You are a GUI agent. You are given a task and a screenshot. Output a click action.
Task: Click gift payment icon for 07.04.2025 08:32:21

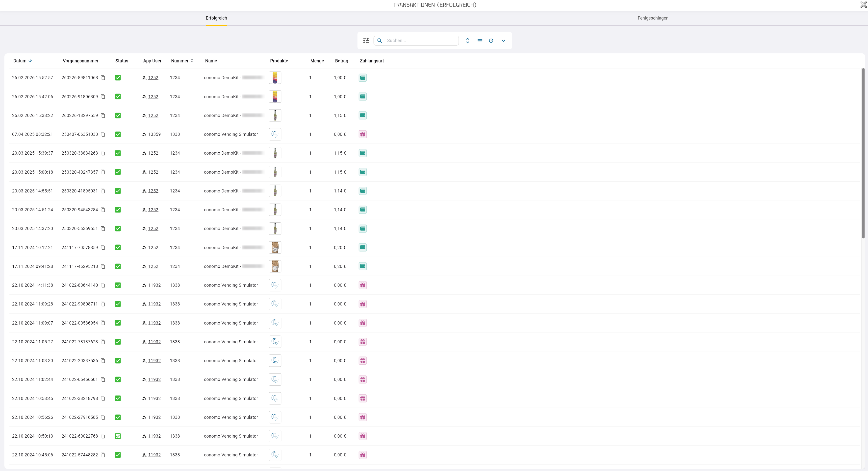(362, 134)
